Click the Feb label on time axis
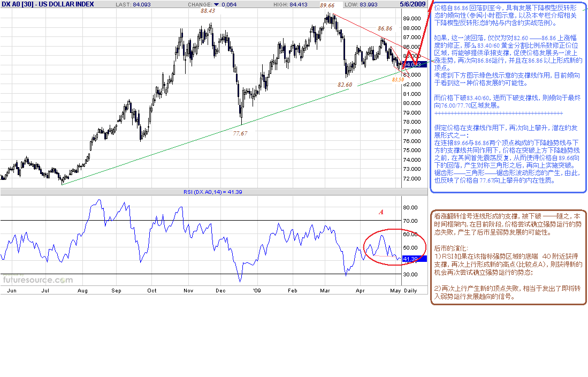588x377 pixels. pos(293,291)
